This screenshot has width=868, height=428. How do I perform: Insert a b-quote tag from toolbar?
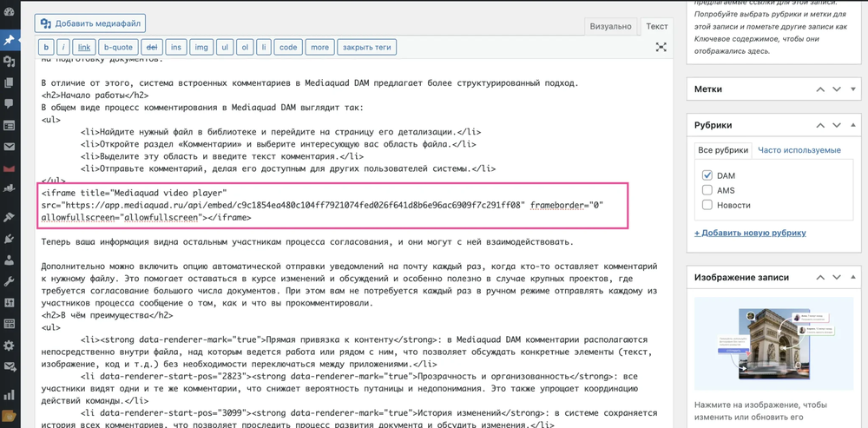(118, 47)
